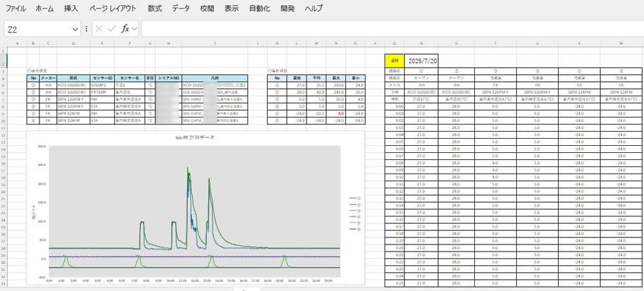Click the chart title Iok-PF 計測データ
The width and height of the screenshot is (644, 291).
coord(194,137)
